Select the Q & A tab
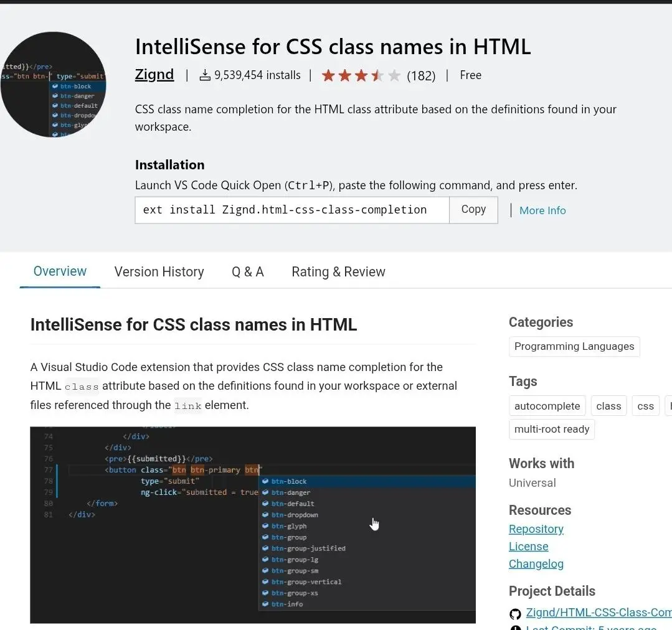Viewport: 672px width, 630px height. click(247, 271)
